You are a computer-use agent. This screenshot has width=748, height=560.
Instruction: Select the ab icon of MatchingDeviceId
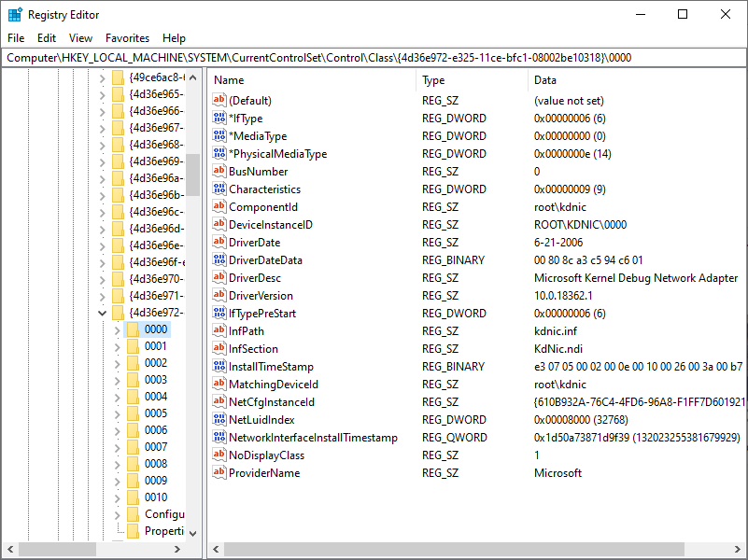coord(219,384)
